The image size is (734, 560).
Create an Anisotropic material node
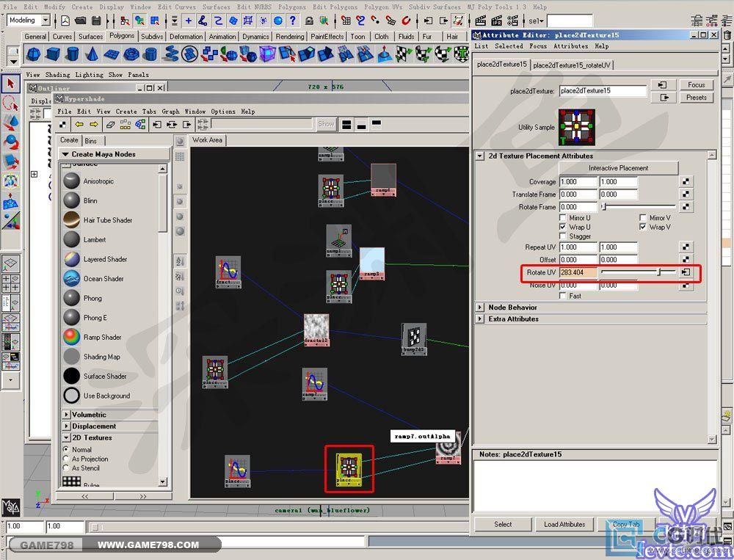click(x=72, y=181)
